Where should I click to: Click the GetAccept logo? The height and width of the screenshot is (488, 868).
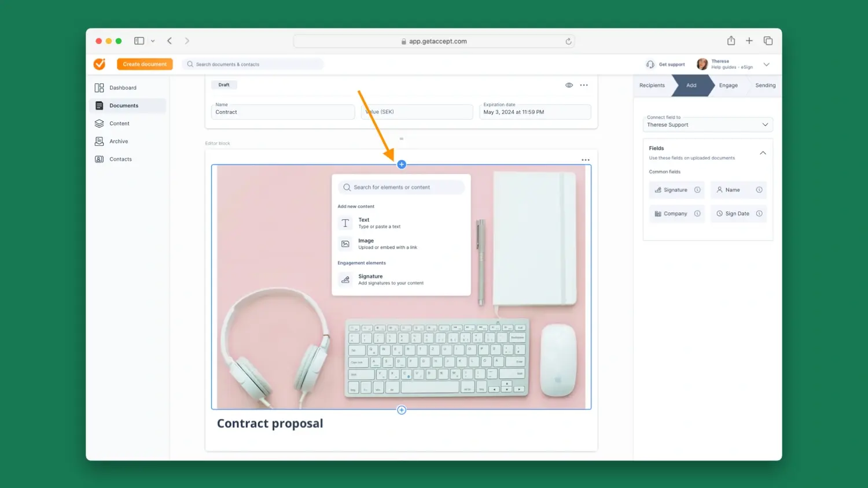pos(98,64)
